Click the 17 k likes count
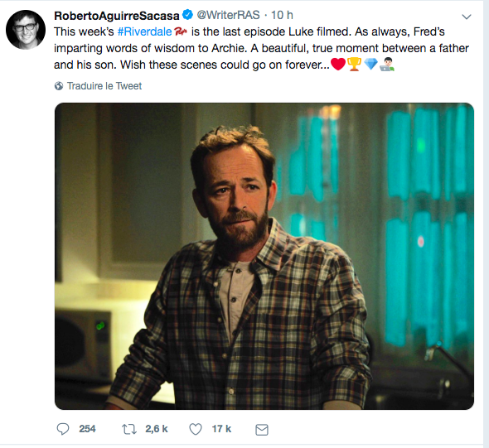Viewport: 489px width, 448px height. 221,429
